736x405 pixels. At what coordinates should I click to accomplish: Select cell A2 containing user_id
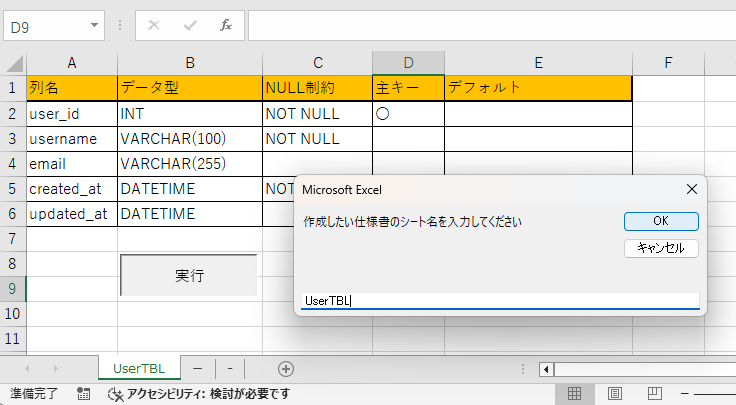tap(72, 114)
